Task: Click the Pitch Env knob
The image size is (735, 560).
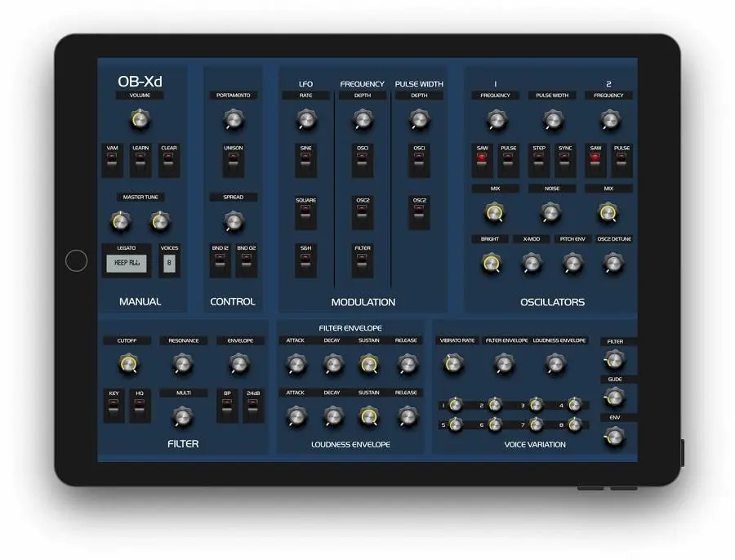Action: tap(572, 264)
